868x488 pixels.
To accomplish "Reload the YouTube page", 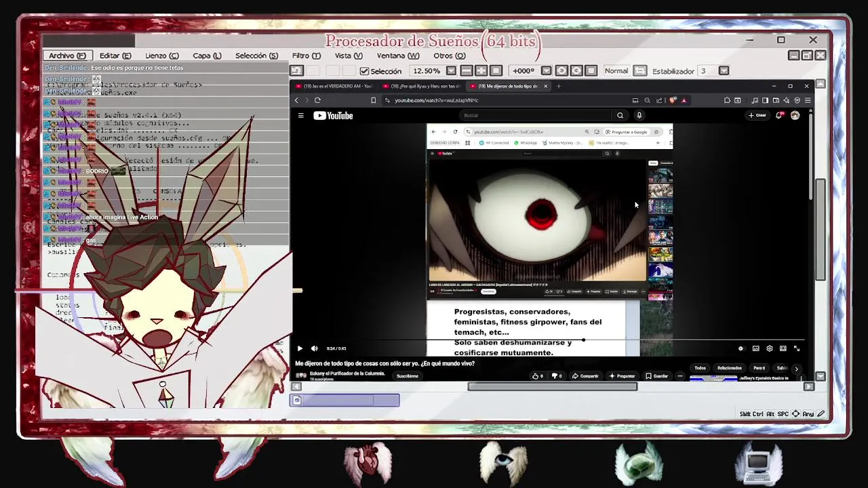I will (317, 100).
